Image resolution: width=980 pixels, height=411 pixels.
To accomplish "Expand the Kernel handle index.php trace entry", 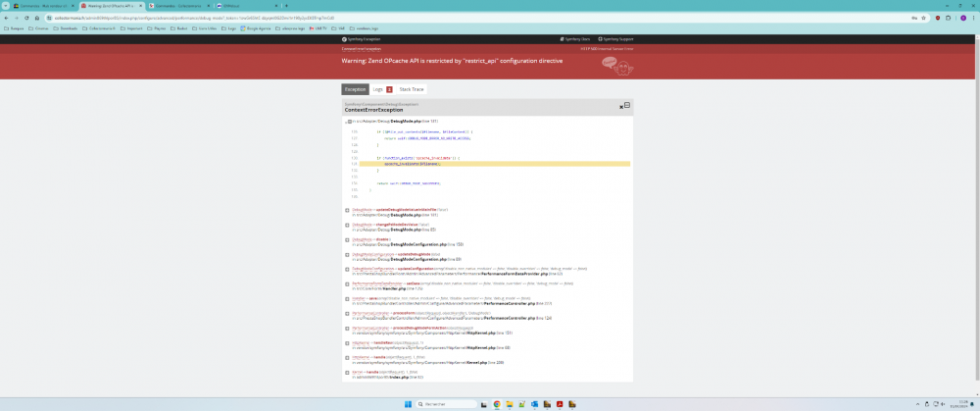I will 348,372.
